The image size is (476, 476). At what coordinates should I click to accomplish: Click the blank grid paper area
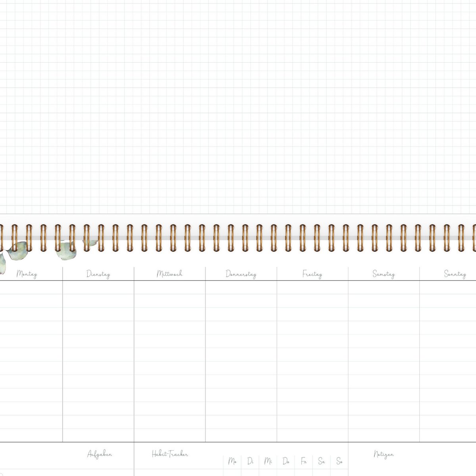click(x=238, y=107)
